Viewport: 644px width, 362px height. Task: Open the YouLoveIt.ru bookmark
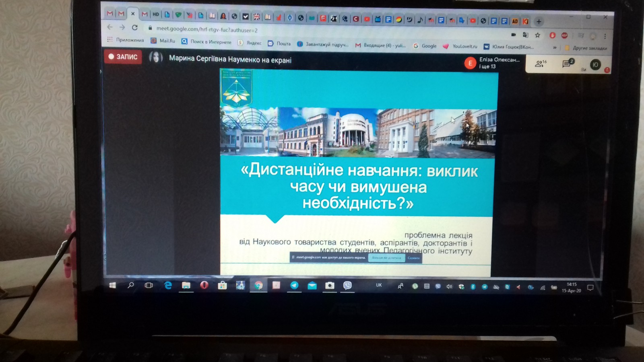(460, 46)
